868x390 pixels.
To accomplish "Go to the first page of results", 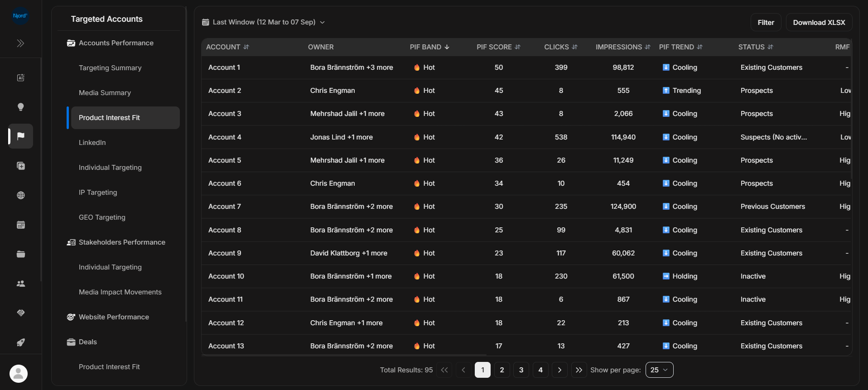I will pos(444,370).
